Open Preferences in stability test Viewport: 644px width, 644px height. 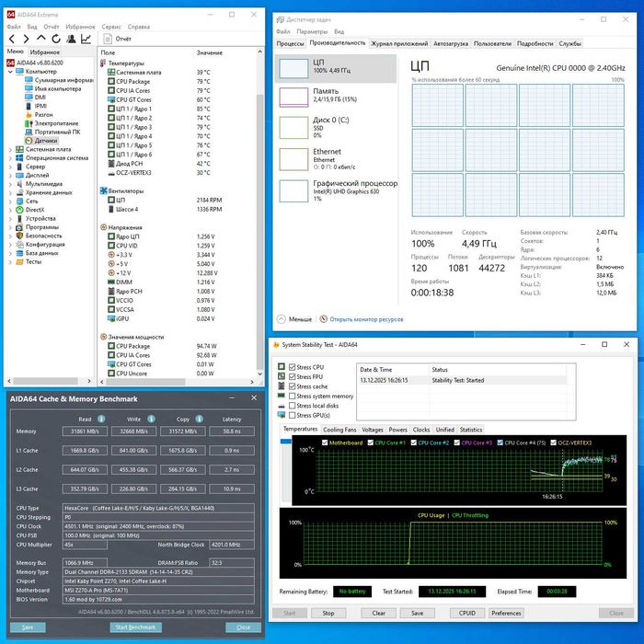(x=506, y=613)
